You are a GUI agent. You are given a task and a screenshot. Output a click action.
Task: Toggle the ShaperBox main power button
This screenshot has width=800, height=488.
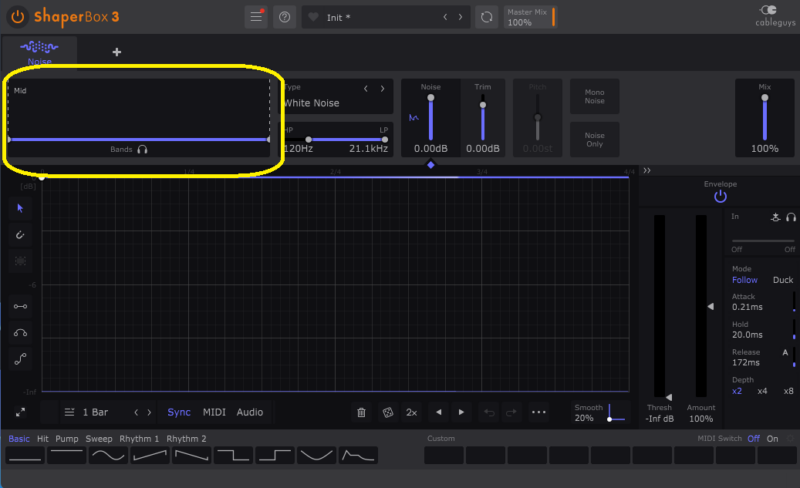[17, 17]
